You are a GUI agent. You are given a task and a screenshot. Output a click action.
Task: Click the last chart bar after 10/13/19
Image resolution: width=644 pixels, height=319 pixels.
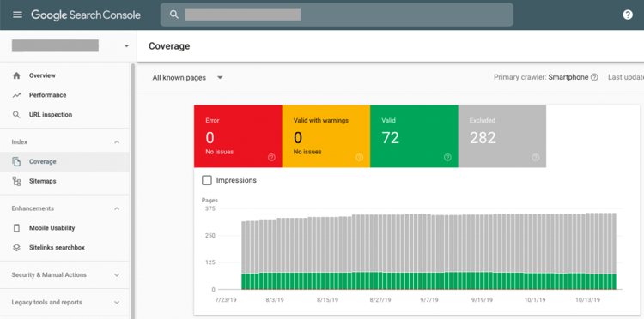pyautogui.click(x=614, y=251)
